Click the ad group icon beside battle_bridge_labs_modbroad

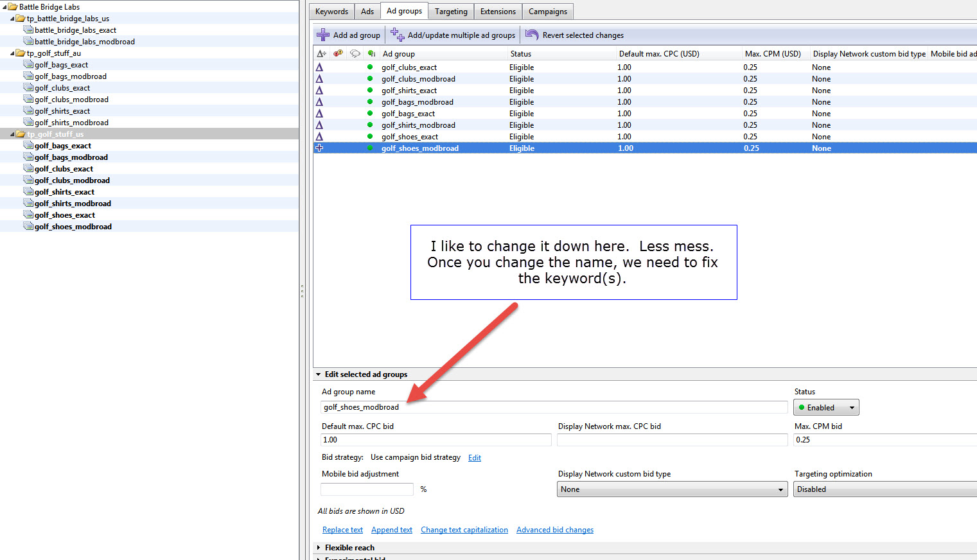(28, 42)
